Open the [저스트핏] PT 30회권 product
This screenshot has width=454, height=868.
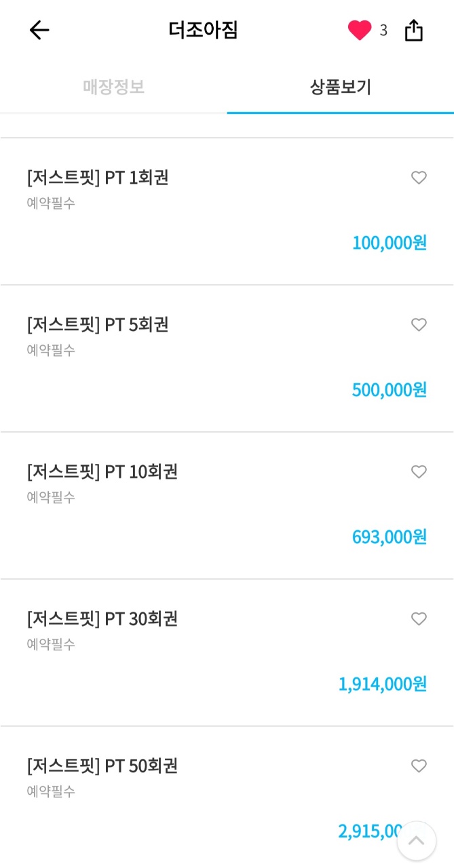102,619
